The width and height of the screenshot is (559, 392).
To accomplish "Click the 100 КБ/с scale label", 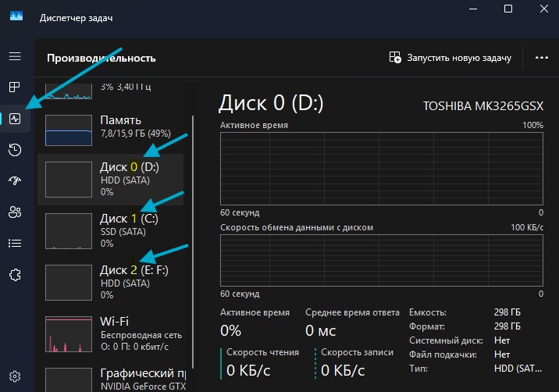I will coord(527,227).
